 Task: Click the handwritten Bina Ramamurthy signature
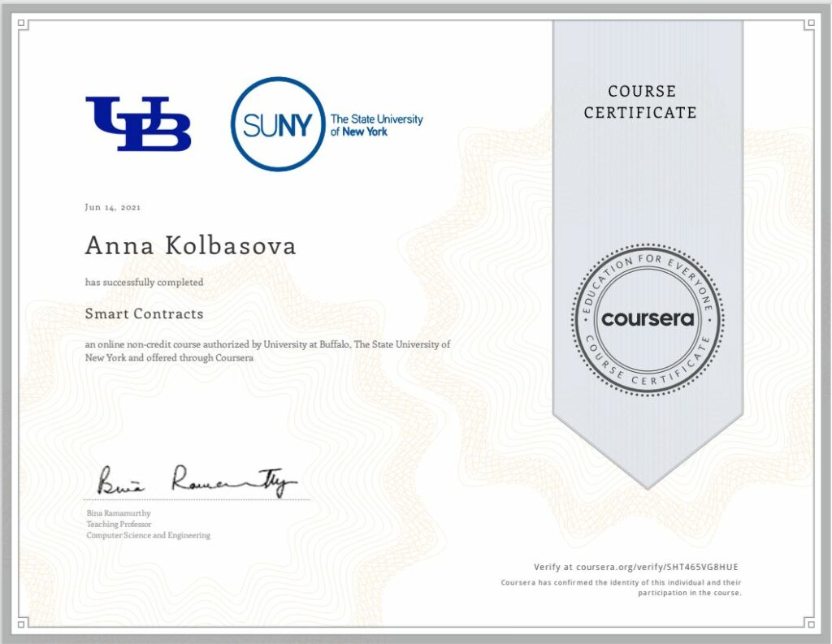click(x=197, y=480)
